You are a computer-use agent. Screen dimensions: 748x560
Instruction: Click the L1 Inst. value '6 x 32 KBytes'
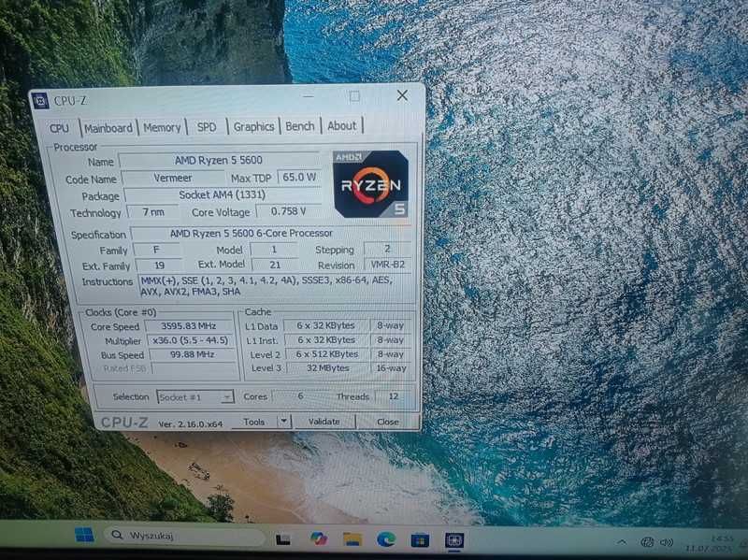coord(326,339)
